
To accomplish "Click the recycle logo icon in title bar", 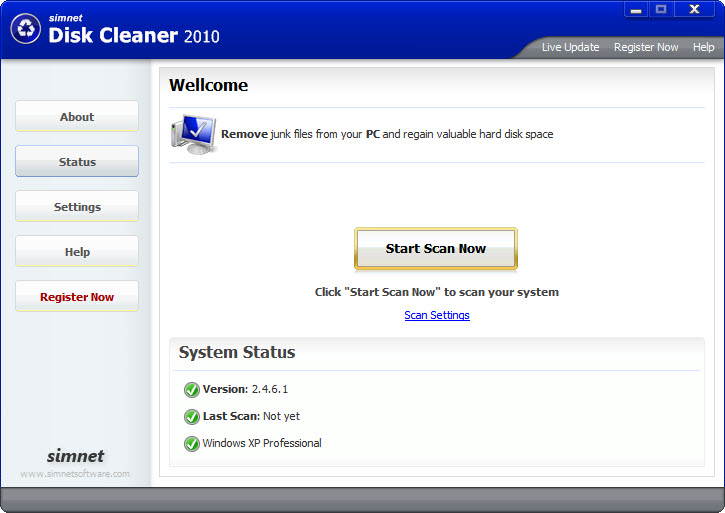I will (x=25, y=29).
